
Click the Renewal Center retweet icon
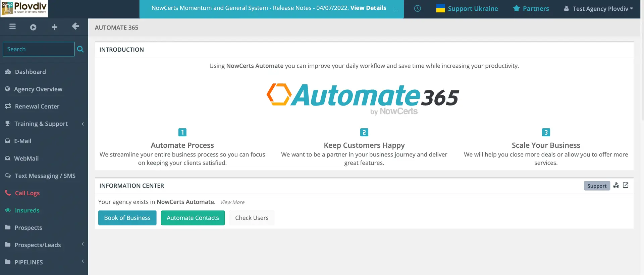click(x=8, y=106)
